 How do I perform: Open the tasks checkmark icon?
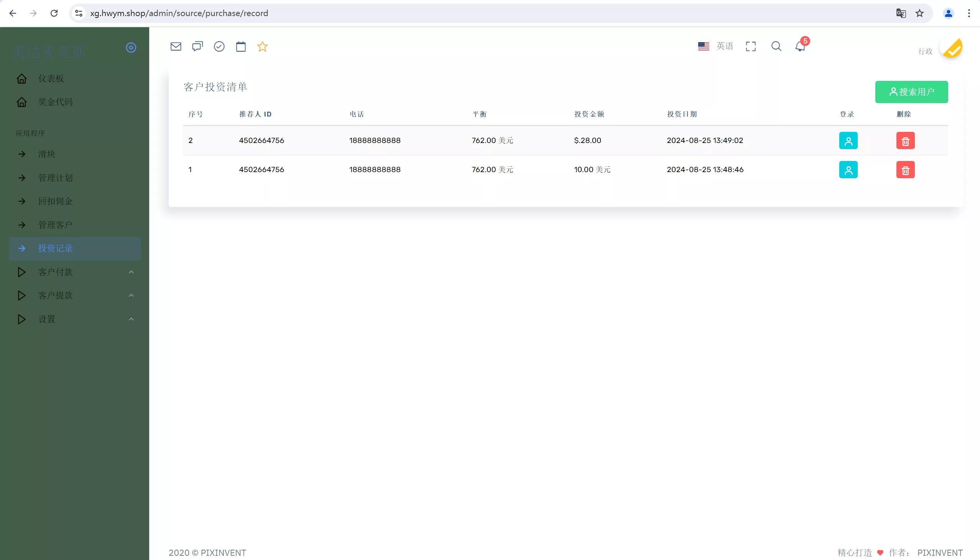point(219,46)
